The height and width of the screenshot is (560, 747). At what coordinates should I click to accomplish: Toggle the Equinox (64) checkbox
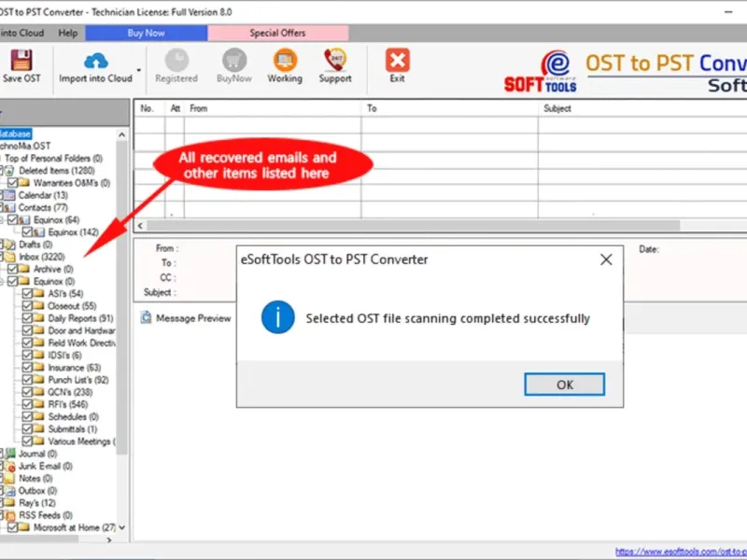pyautogui.click(x=13, y=219)
